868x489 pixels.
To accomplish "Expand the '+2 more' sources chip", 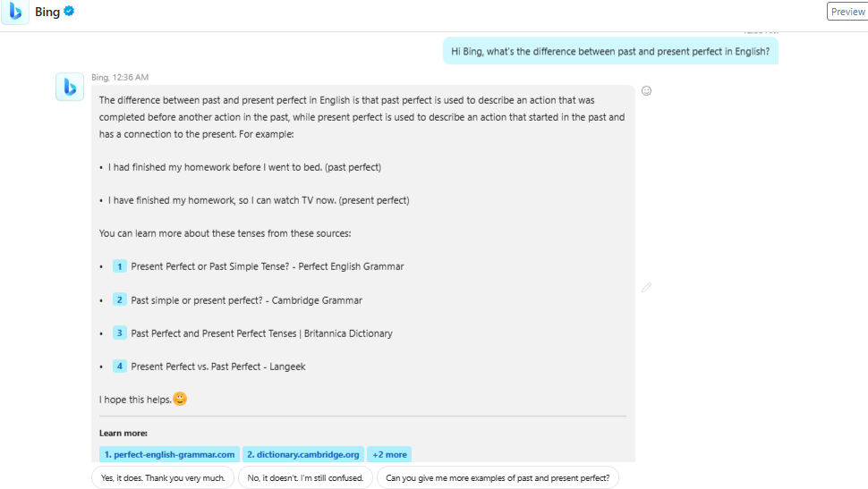I will pos(389,454).
